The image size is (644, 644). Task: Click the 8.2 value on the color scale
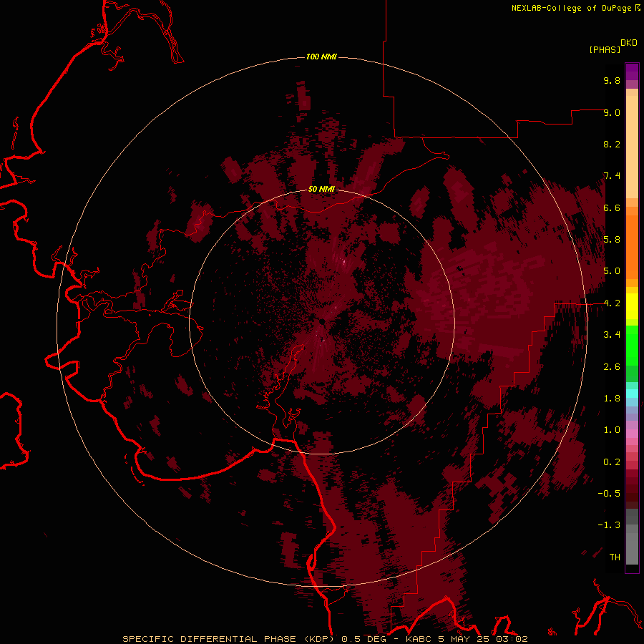[x=612, y=144]
